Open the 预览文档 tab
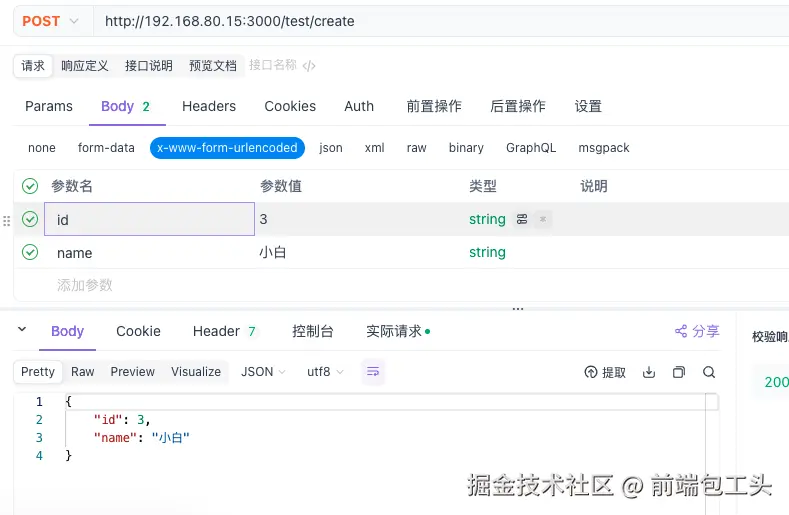 coord(212,65)
